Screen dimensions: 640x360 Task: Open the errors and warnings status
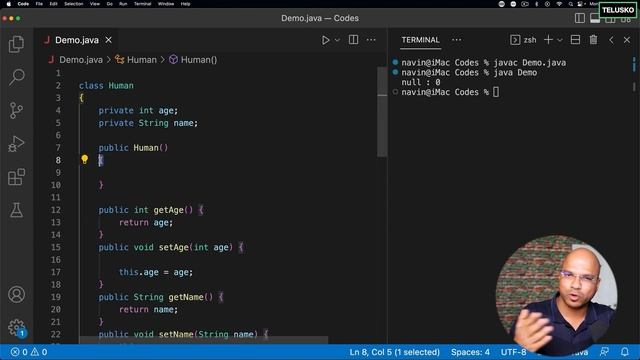pos(29,352)
